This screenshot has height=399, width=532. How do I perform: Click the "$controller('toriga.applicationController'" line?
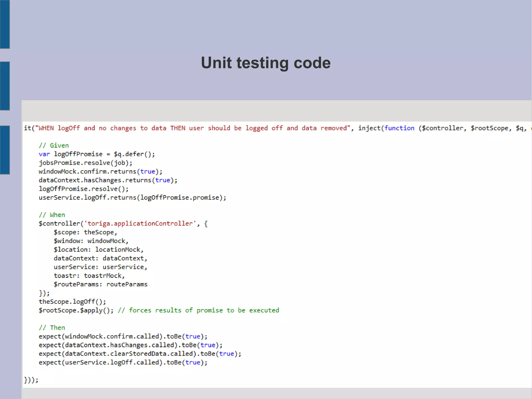point(123,224)
